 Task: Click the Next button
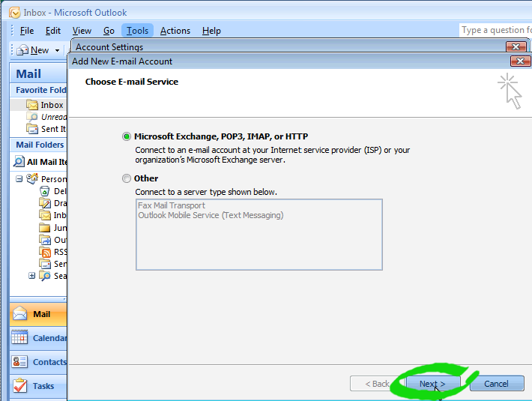click(x=432, y=384)
